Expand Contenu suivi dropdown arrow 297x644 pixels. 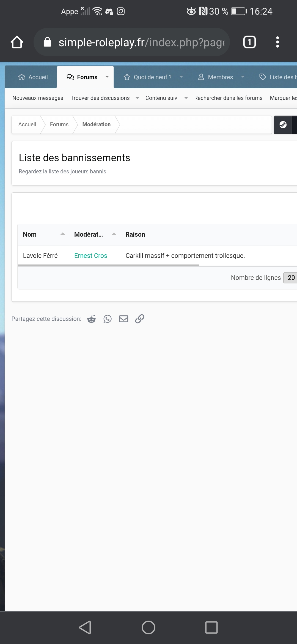(186, 98)
